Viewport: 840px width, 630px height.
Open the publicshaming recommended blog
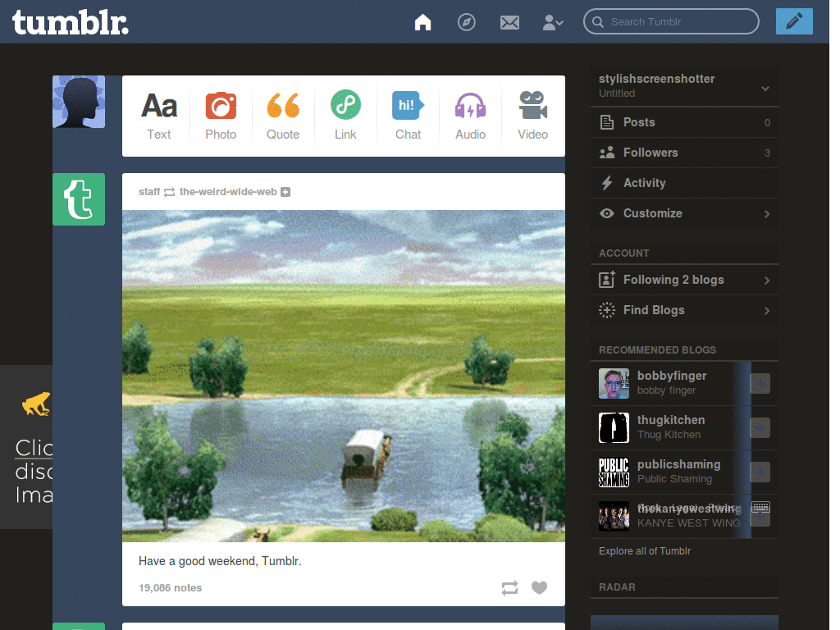coord(678,464)
